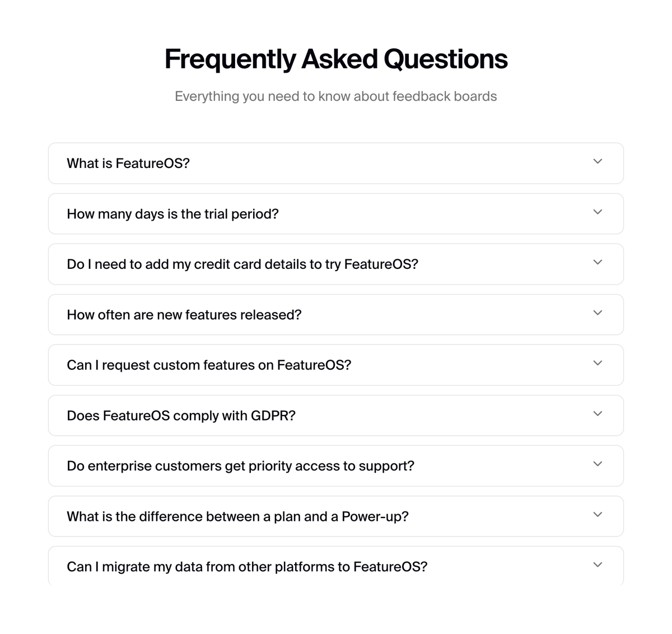The height and width of the screenshot is (634, 672).
Task: Open the GDPR compliance answer
Action: (336, 415)
